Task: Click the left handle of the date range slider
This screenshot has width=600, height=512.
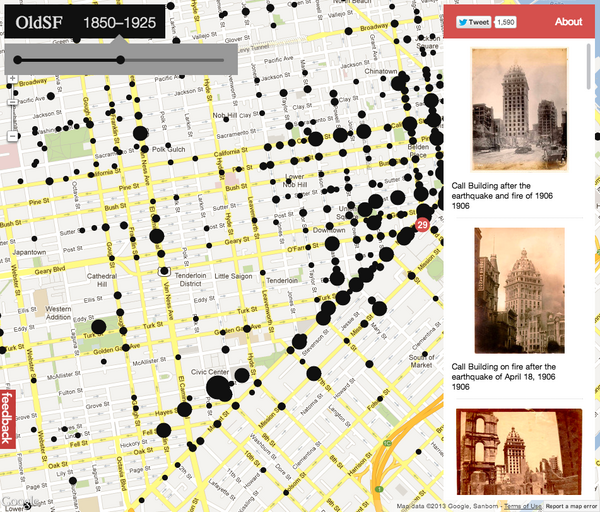Action: pos(18,60)
